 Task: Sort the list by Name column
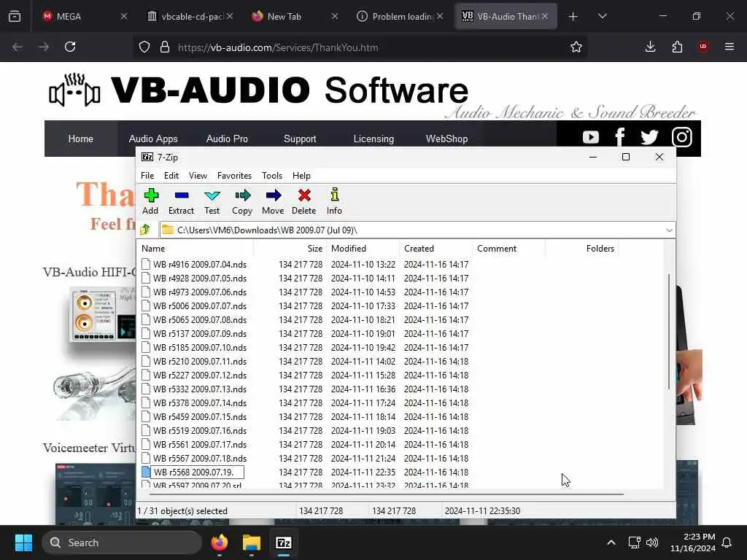click(196, 249)
